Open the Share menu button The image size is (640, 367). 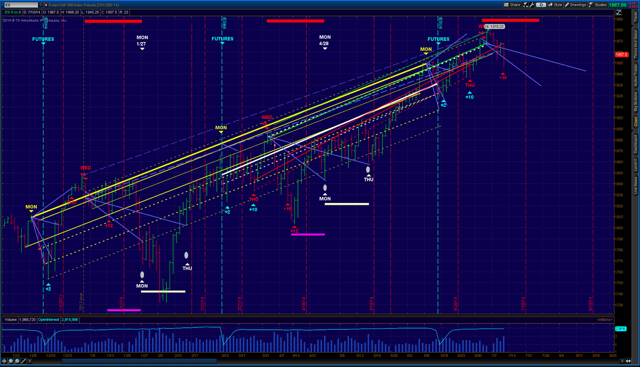[x=512, y=5]
